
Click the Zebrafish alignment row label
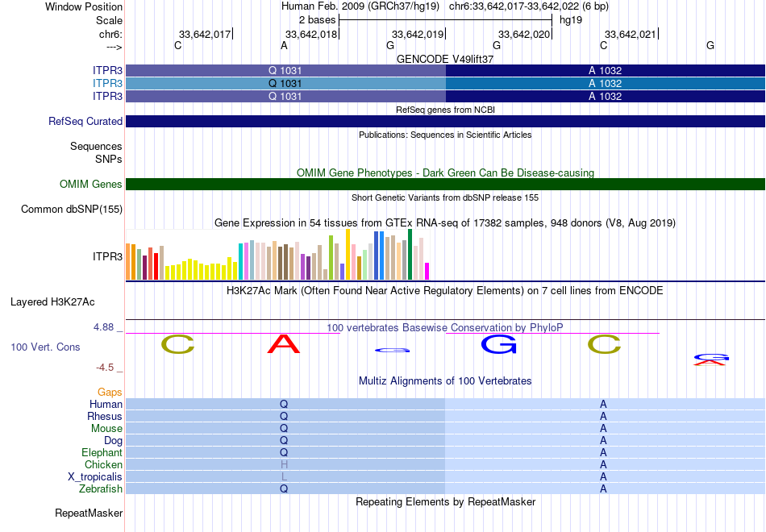[101, 488]
